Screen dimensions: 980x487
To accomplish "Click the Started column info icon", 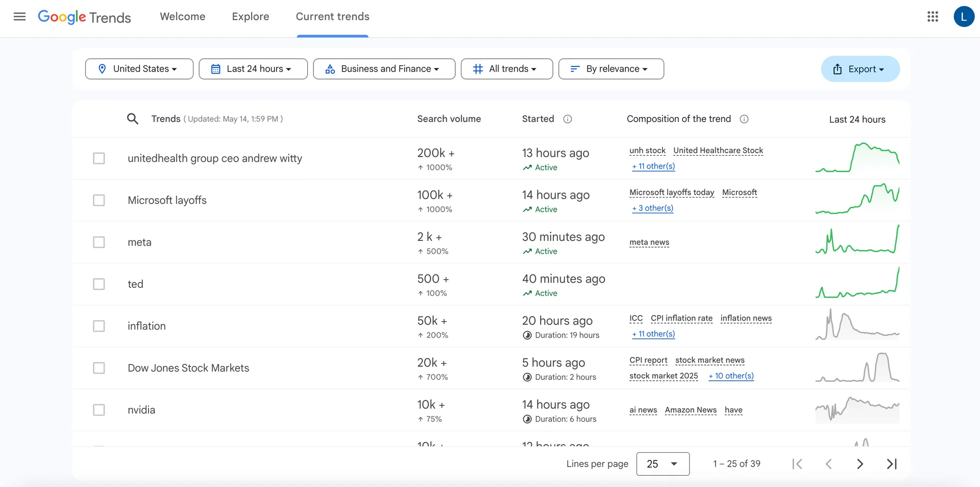I will click(x=568, y=119).
